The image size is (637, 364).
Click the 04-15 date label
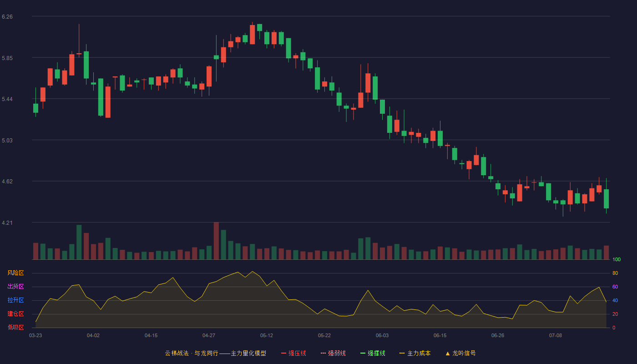click(151, 335)
